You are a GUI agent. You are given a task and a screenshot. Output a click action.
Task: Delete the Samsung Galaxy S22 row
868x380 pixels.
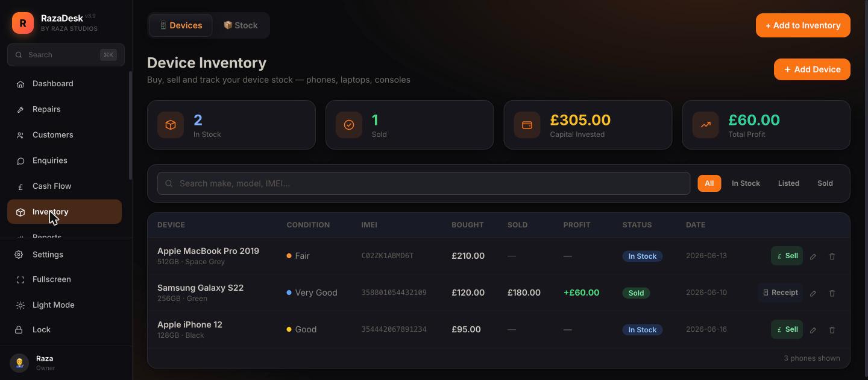pyautogui.click(x=832, y=293)
